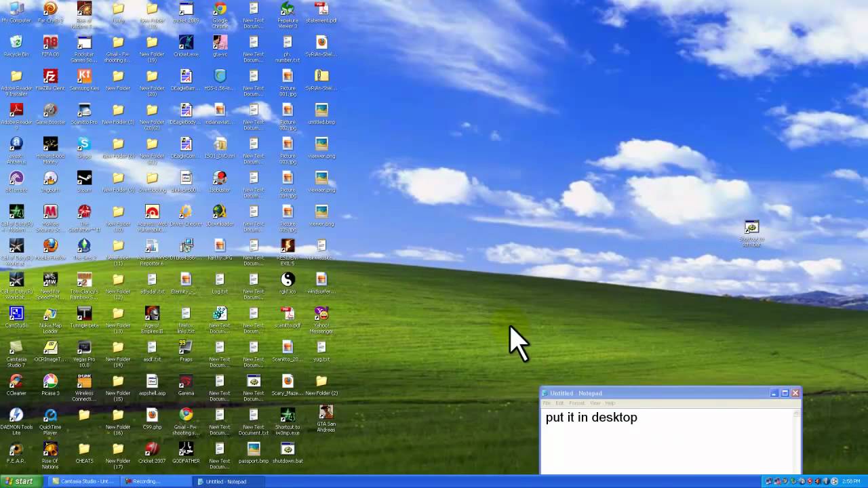Select the Garena shortcut icon
The image size is (868, 488).
click(186, 386)
